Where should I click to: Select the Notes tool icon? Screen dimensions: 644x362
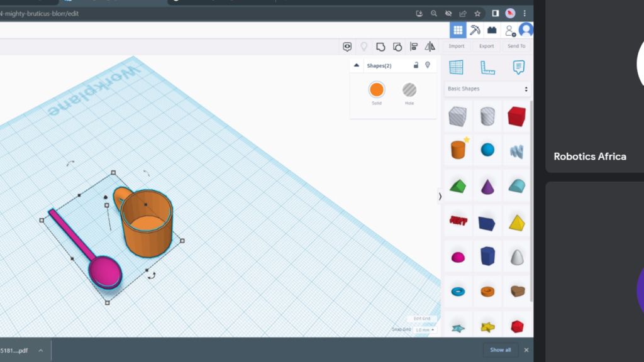pos(518,67)
